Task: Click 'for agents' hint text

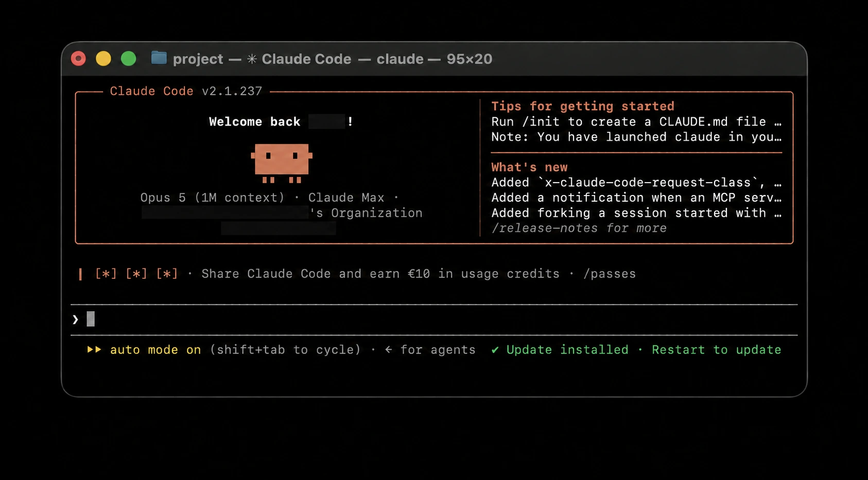Action: pyautogui.click(x=438, y=350)
